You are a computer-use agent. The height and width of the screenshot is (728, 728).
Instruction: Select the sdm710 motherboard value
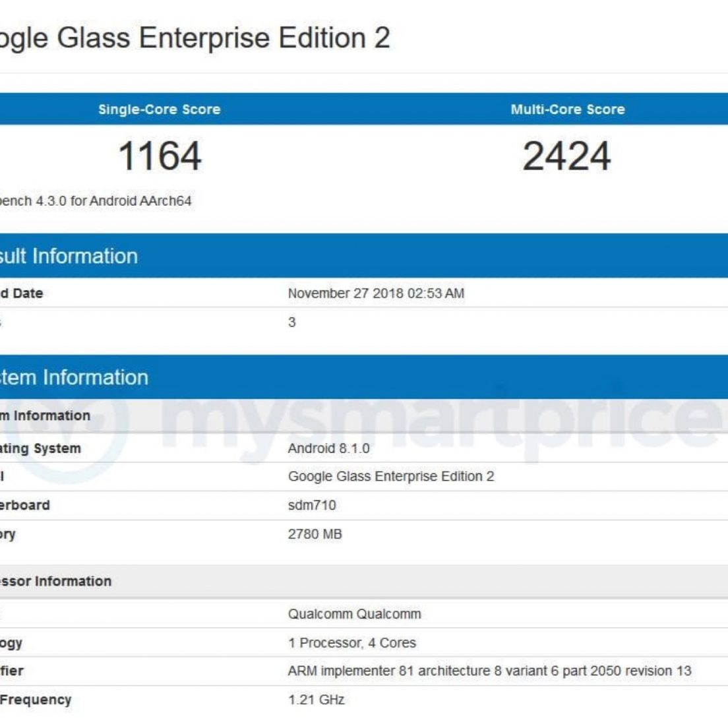[312, 505]
